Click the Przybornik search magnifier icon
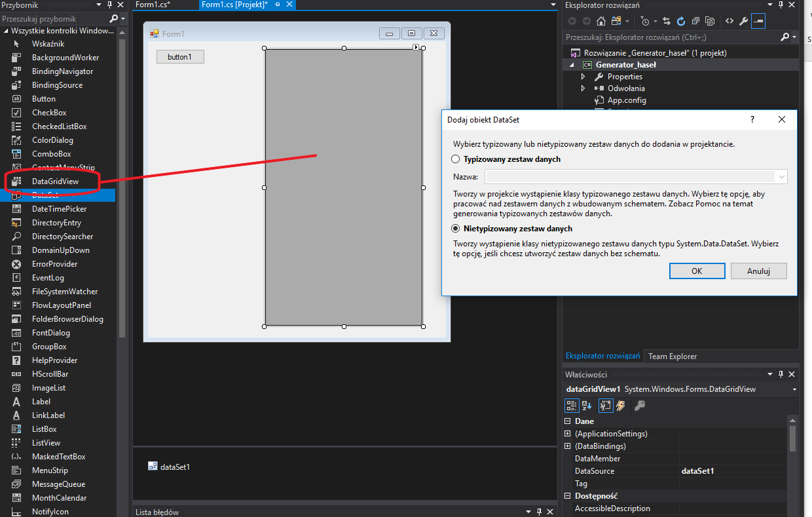Screen dimensions: 812x517 (x=114, y=19)
